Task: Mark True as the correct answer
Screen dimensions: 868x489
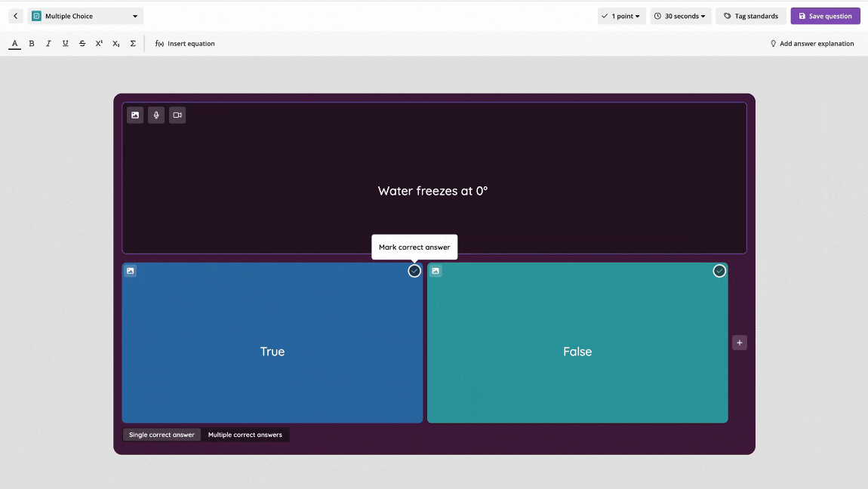Action: (414, 271)
